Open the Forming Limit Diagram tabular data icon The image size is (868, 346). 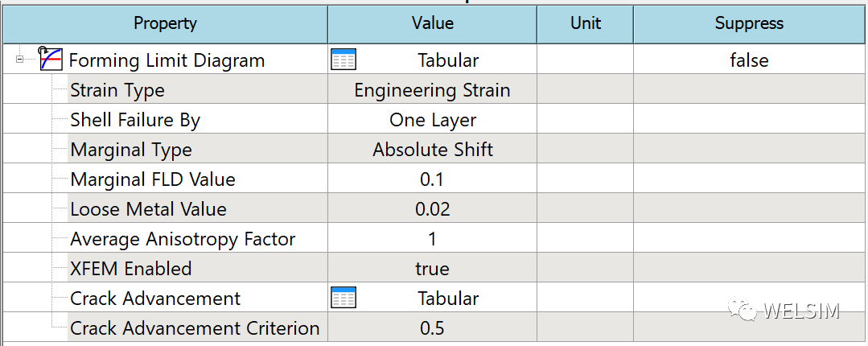coord(343,60)
